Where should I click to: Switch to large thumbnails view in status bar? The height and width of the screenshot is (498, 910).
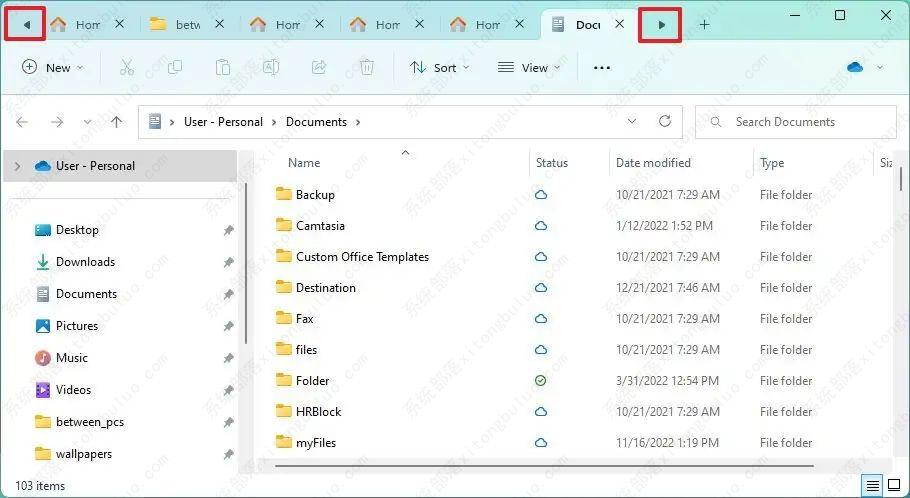coord(894,486)
